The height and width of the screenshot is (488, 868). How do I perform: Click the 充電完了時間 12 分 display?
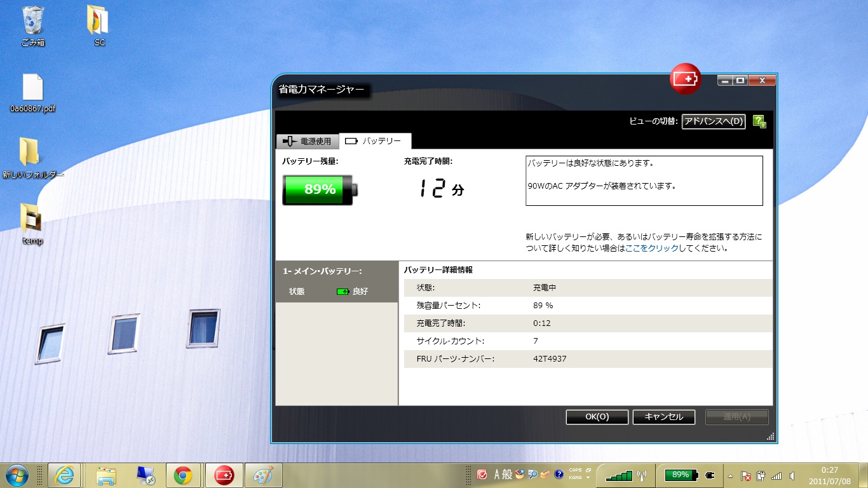pyautogui.click(x=441, y=188)
